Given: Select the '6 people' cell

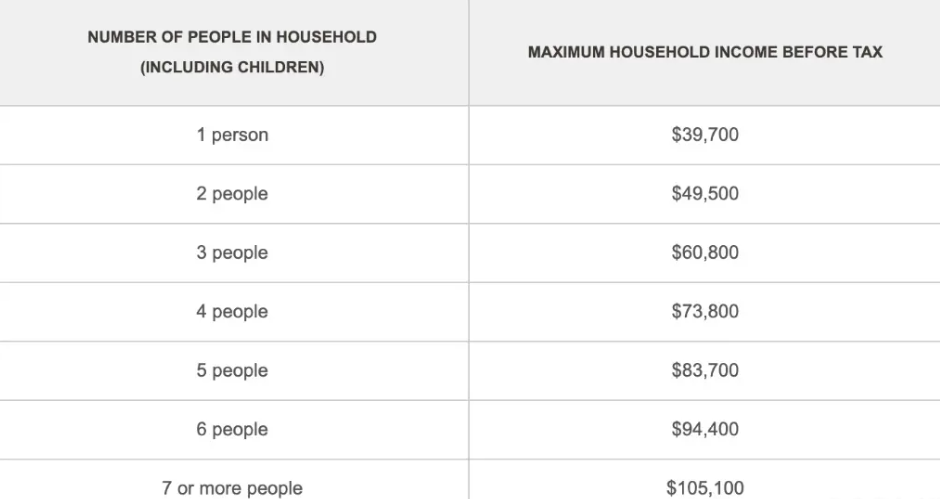Looking at the screenshot, I should 232,429.
